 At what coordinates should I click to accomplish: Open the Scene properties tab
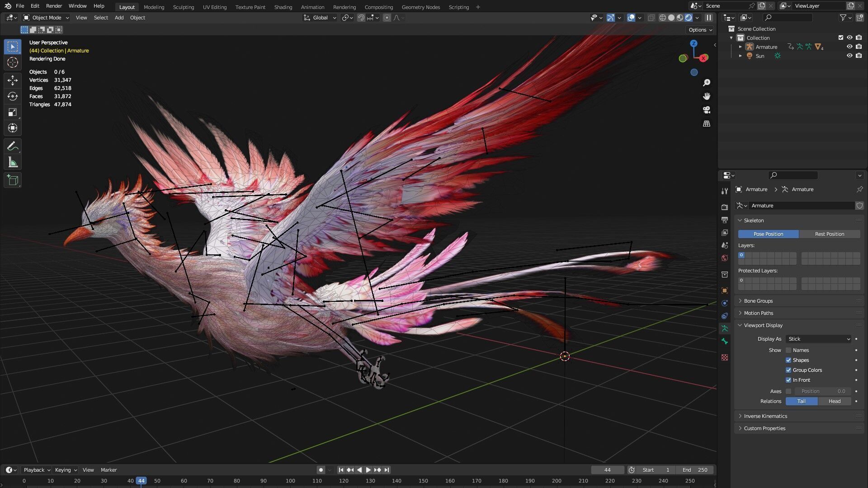[725, 245]
